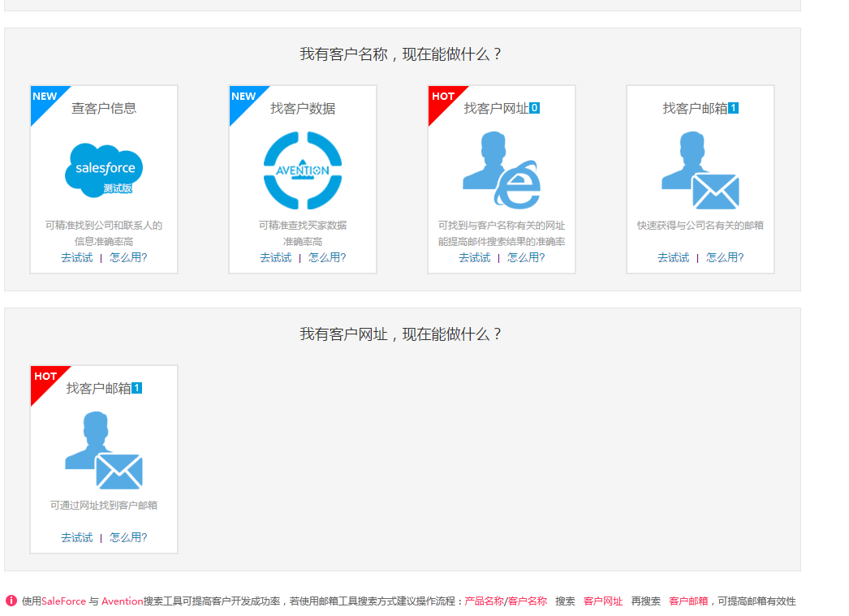Try 去试试 on the 找客户网址 card

tap(474, 257)
